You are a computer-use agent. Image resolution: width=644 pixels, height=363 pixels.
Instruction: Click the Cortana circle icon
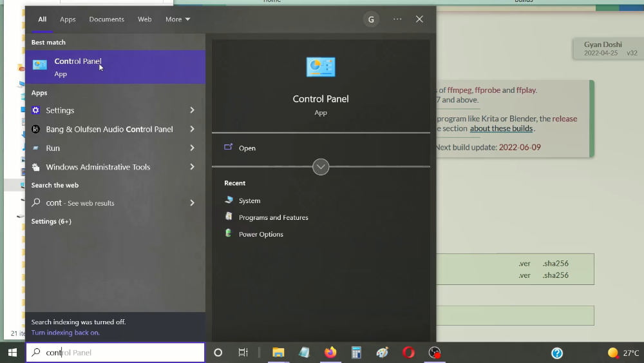(218, 352)
